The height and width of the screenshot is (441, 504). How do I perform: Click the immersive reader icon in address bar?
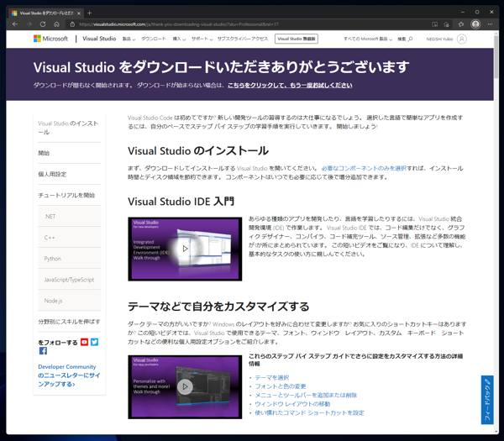434,24
